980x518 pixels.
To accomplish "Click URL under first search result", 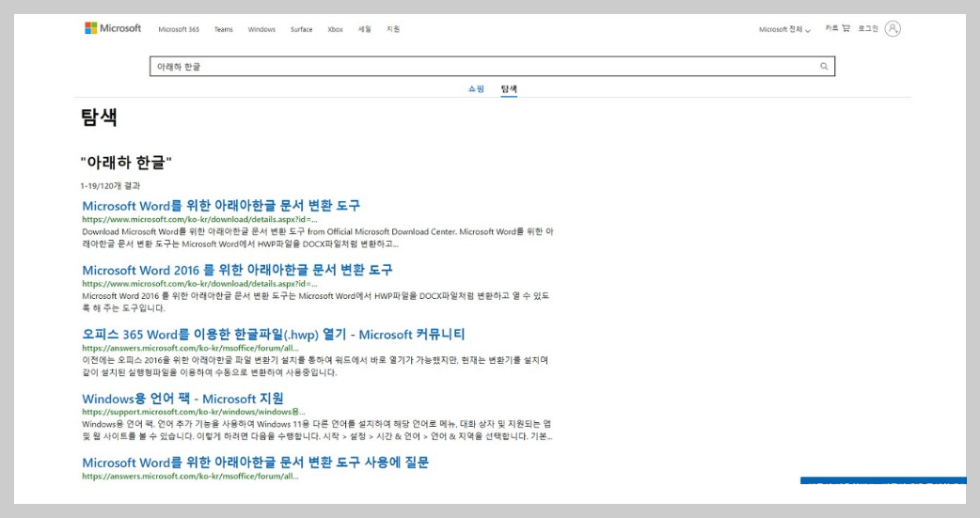I will [x=199, y=219].
